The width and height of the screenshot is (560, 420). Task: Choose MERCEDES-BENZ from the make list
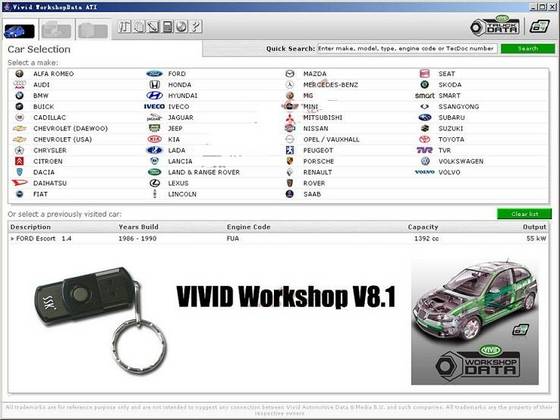point(331,85)
